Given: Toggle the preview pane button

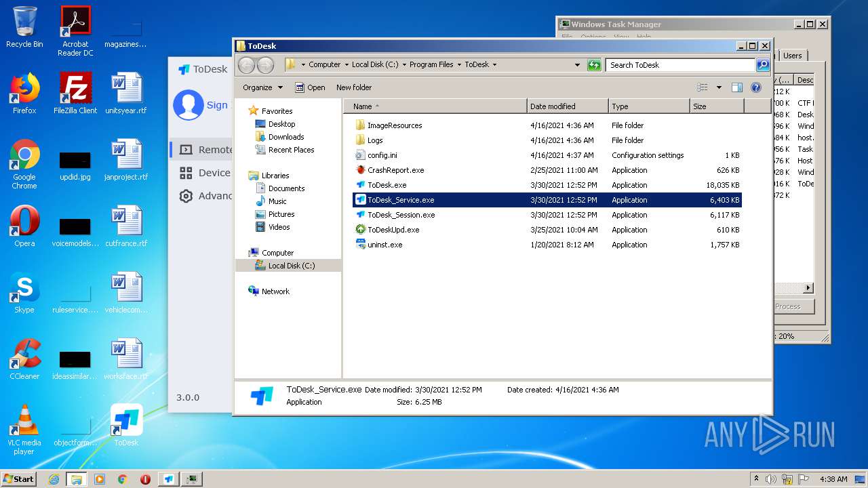Looking at the screenshot, I should tap(737, 87).
